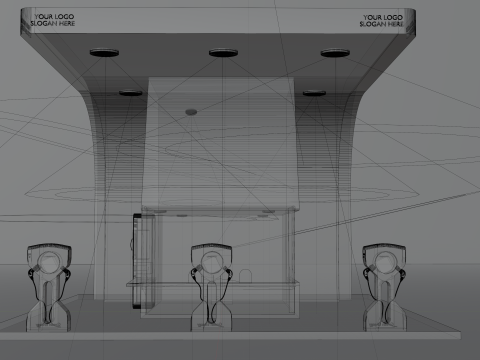Click the 'YOUR LOGO' text on the left canopy corner
480x360 pixels.
click(x=54, y=17)
